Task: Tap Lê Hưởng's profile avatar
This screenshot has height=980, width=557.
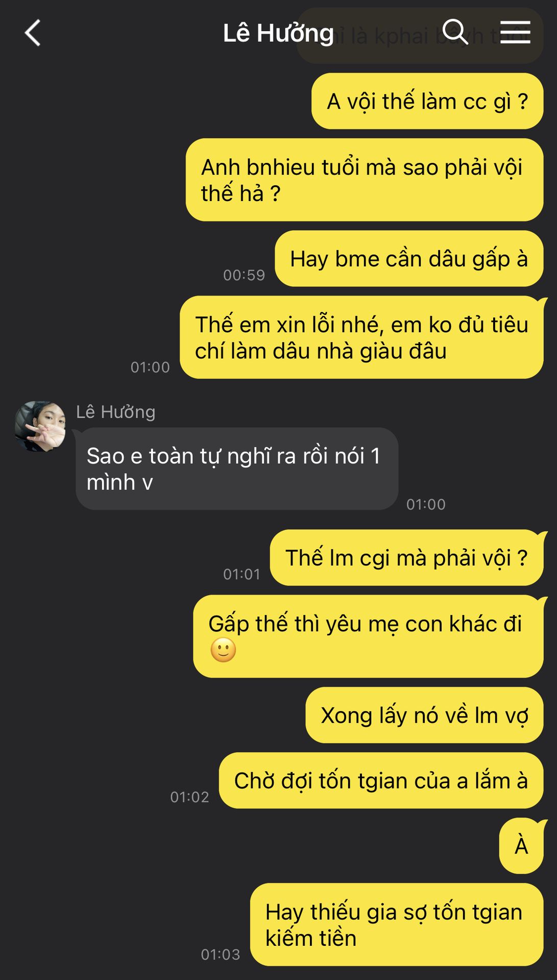Action: (40, 426)
